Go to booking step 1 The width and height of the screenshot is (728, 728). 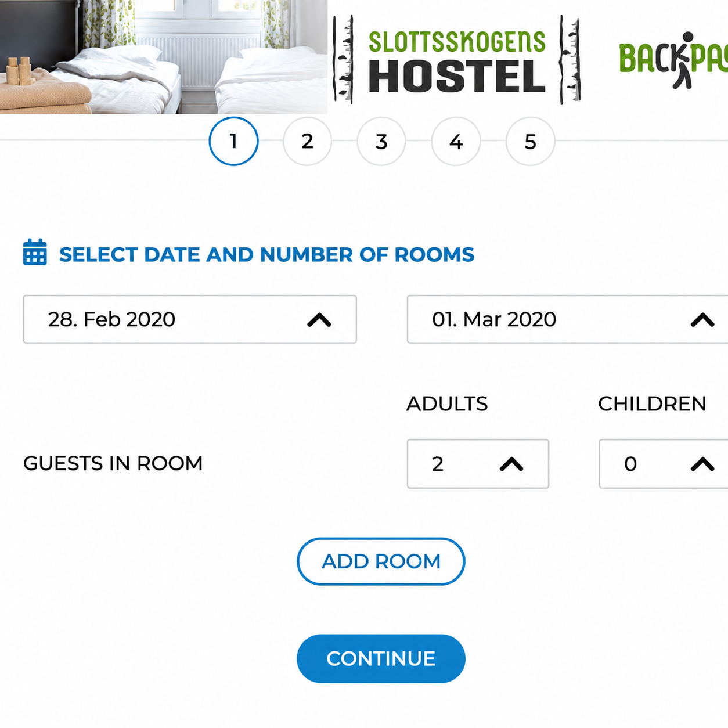pyautogui.click(x=233, y=141)
